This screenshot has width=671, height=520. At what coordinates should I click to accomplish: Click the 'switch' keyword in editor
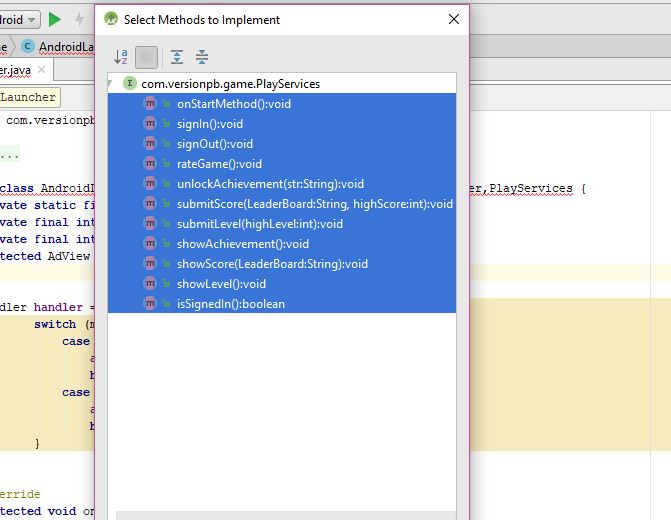(55, 324)
